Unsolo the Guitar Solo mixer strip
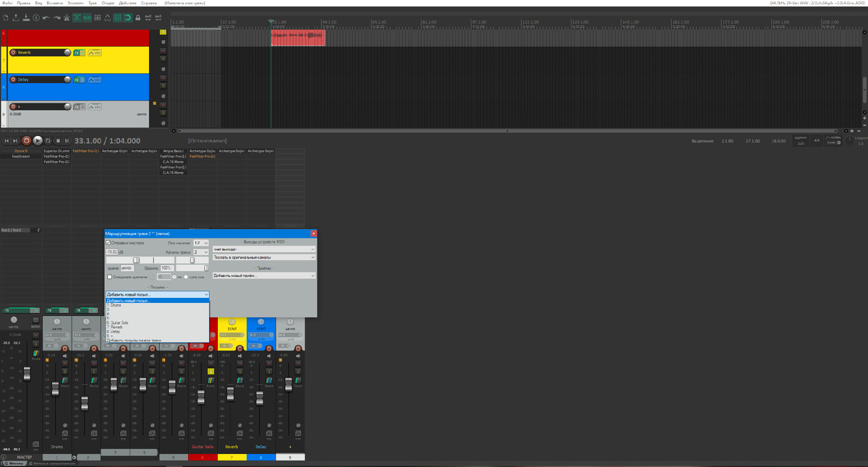The width and height of the screenshot is (868, 467). coord(210,372)
